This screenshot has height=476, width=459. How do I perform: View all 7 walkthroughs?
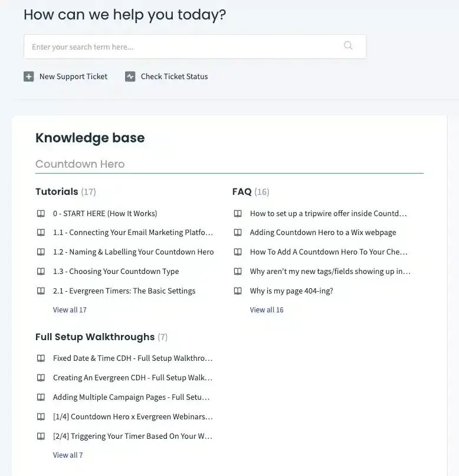pyautogui.click(x=68, y=455)
